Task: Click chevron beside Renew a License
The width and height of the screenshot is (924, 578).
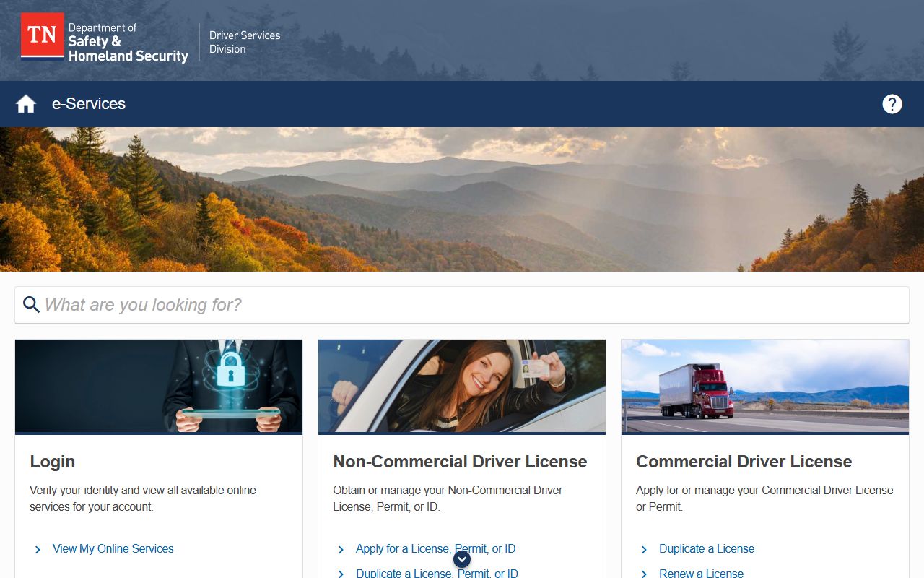Action: 644,574
